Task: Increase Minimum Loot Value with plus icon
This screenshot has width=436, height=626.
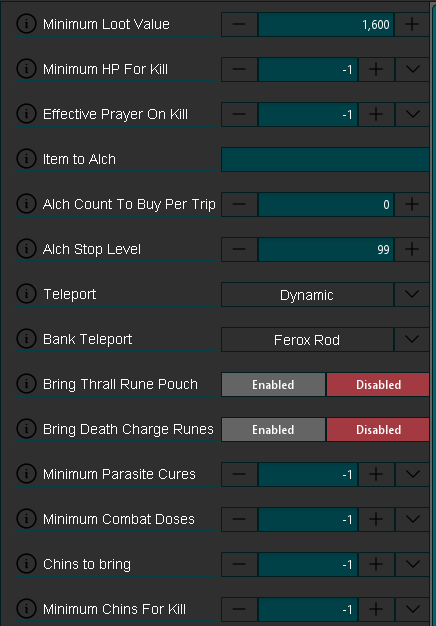Action: [412, 24]
